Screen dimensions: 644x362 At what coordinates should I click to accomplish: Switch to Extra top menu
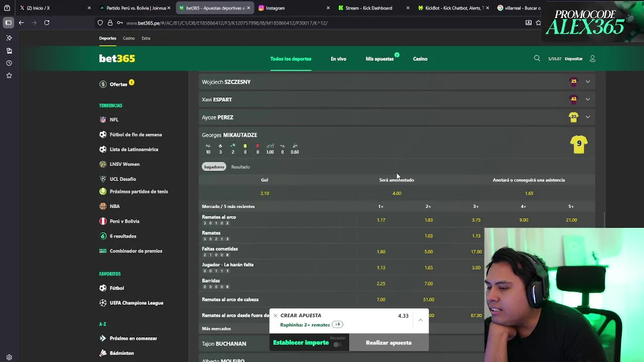tap(146, 38)
